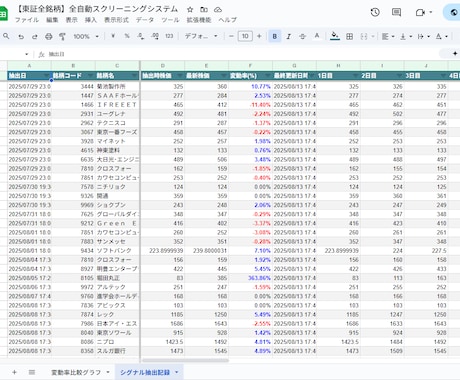The width and height of the screenshot is (460, 380).
Task: Select column F header
Action: pos(250,66)
